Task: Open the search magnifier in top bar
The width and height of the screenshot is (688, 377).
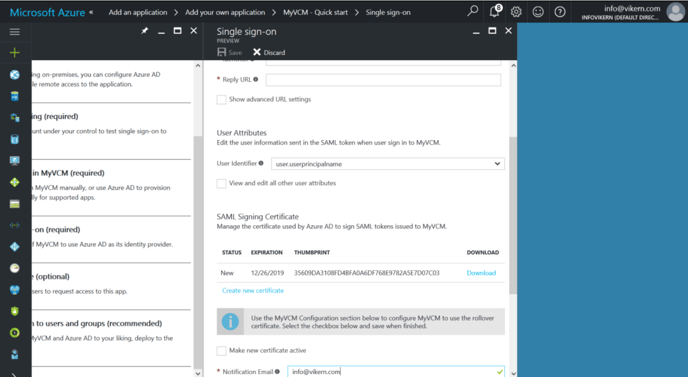Action: click(473, 11)
